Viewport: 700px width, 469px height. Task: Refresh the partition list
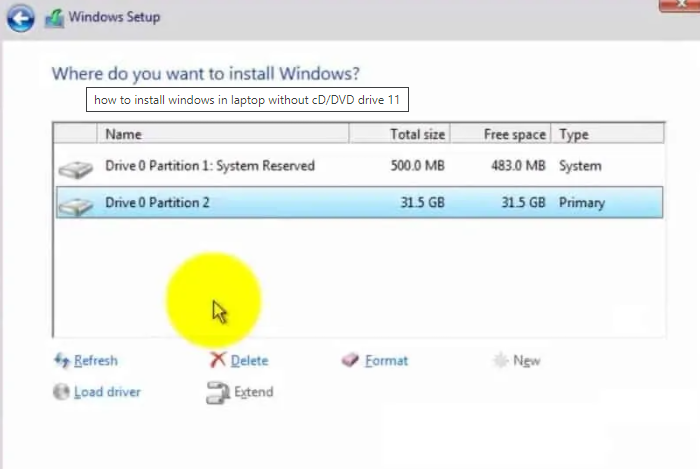tap(96, 361)
